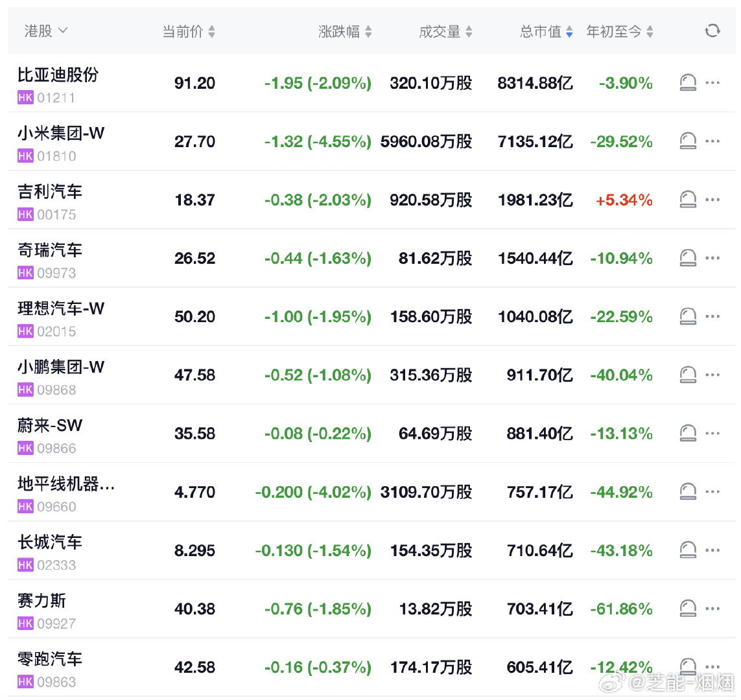Set alert bell for 吉利汽车
The image size is (741, 700).
(688, 200)
